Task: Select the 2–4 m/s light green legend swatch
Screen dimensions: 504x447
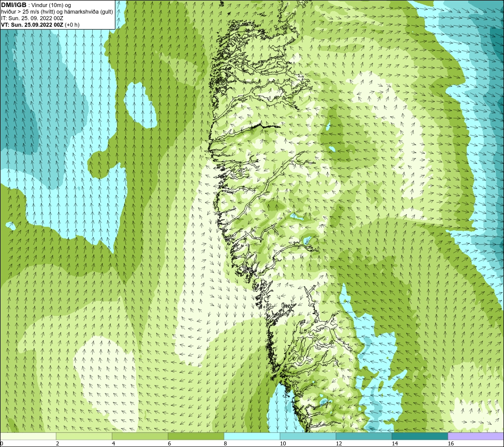Action: coord(84,436)
